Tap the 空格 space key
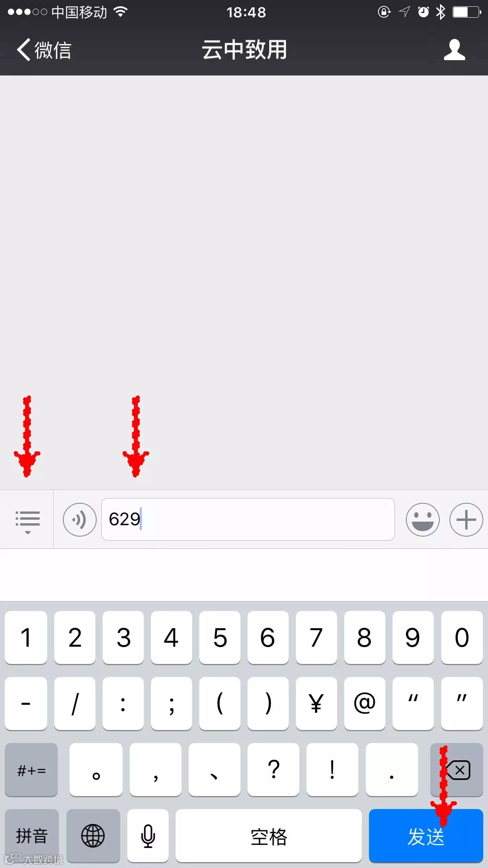488x868 pixels. (x=269, y=835)
